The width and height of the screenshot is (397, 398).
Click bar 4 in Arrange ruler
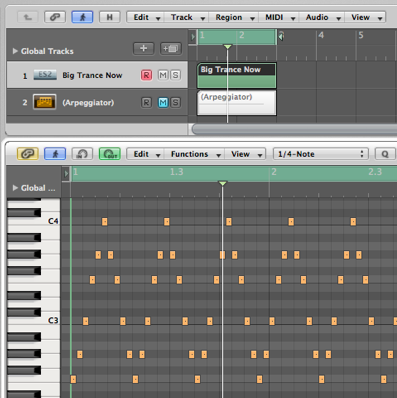(x=321, y=35)
